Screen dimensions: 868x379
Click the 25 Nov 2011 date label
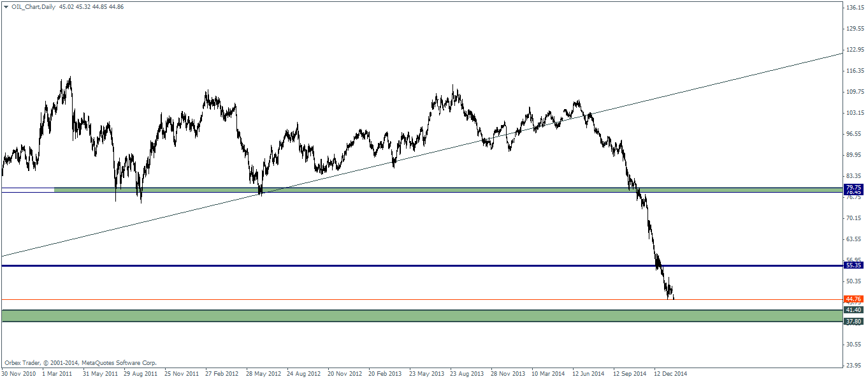pyautogui.click(x=182, y=373)
